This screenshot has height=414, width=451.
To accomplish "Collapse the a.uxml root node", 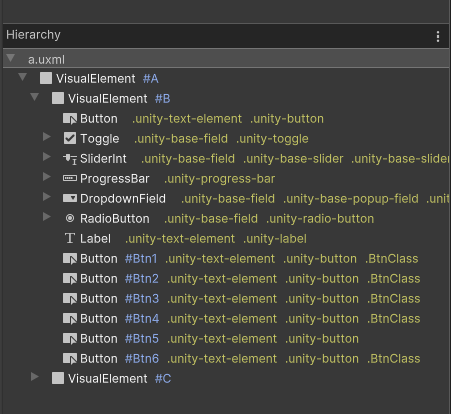I will click(11, 58).
